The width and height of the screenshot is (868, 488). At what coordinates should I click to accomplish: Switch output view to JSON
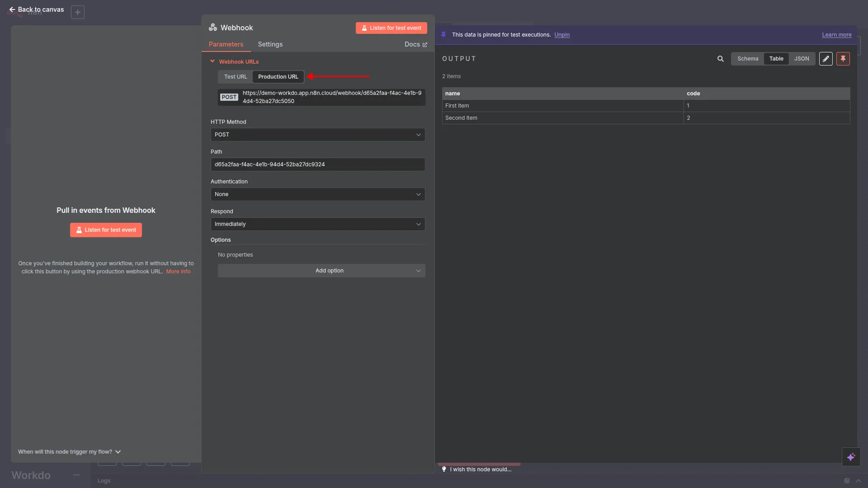(801, 59)
